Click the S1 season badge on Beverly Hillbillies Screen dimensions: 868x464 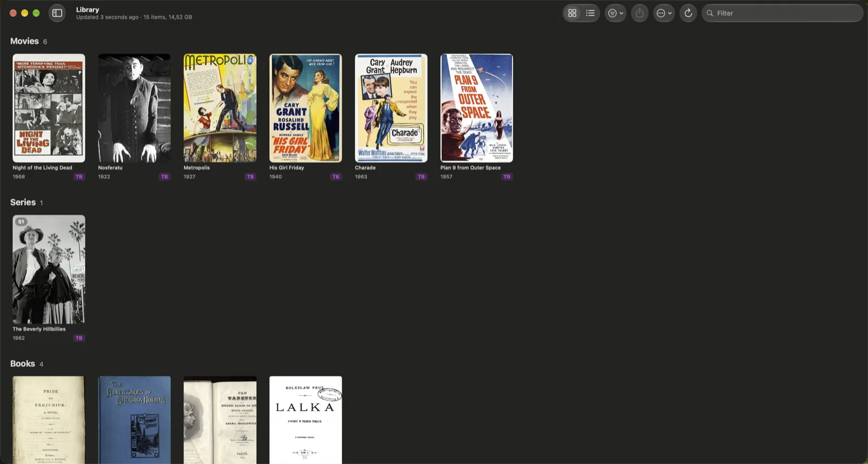pos(21,221)
